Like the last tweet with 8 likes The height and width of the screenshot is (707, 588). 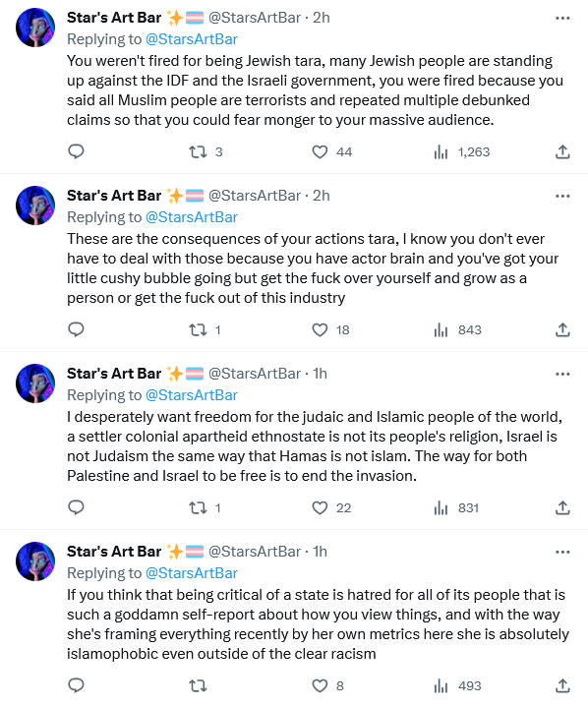coord(320,685)
